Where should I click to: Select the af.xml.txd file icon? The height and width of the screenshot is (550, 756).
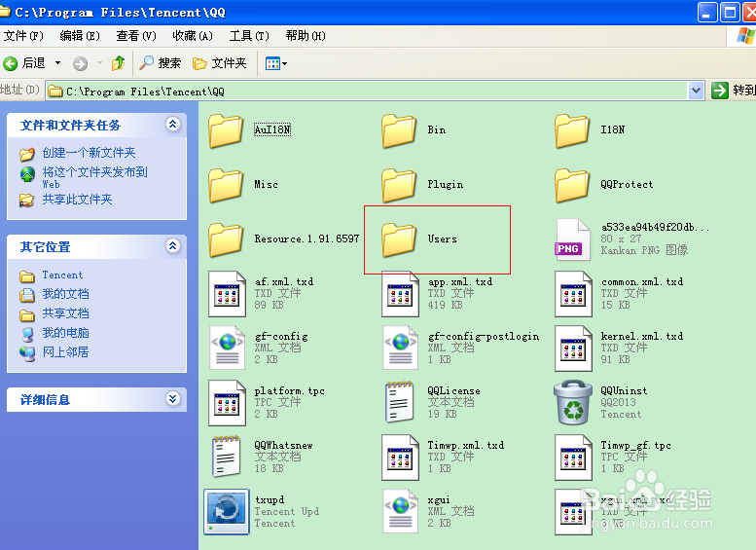coord(227,294)
